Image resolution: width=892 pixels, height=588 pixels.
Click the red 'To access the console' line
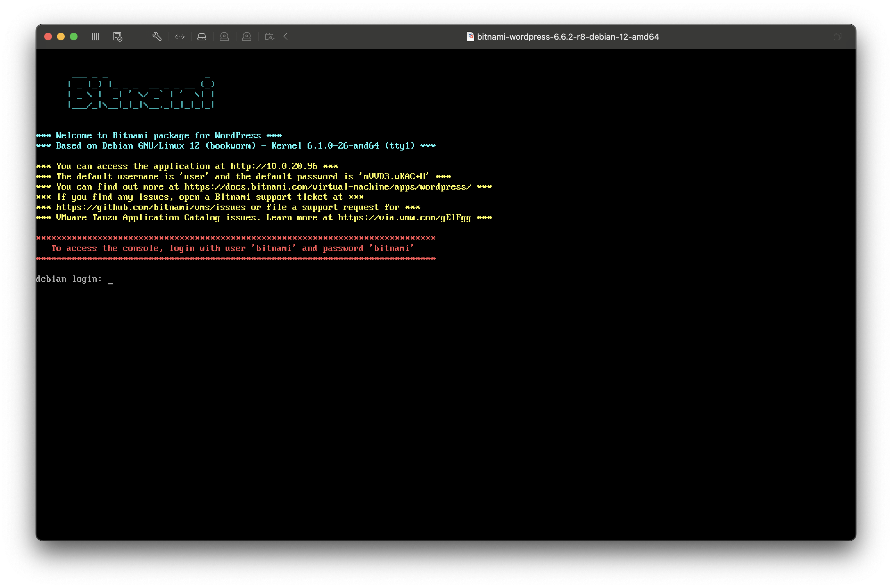pyautogui.click(x=232, y=248)
